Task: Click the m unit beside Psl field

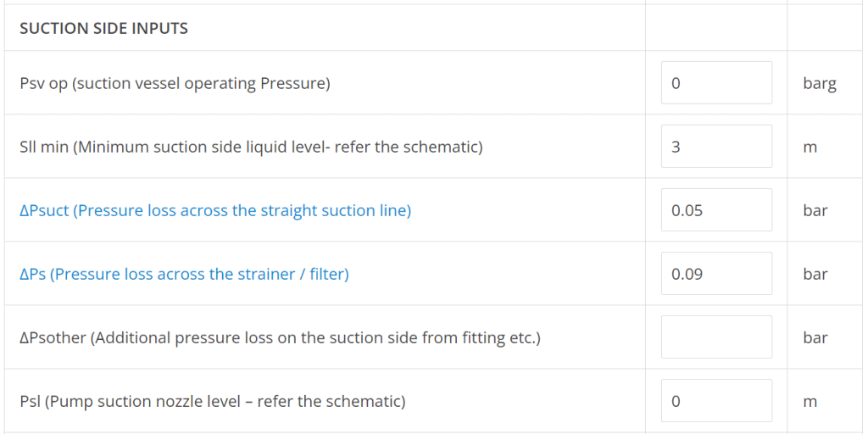Action: pos(810,403)
